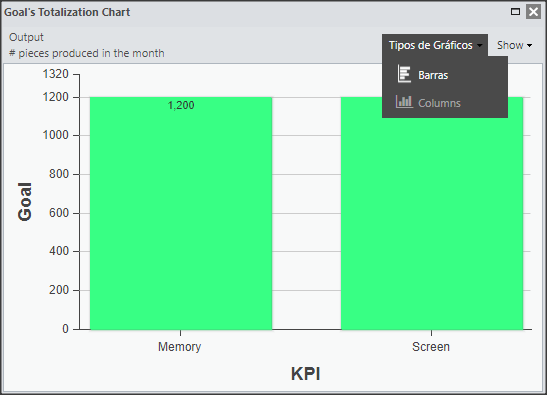
Task: Click the Screen axis label
Action: [x=431, y=347]
